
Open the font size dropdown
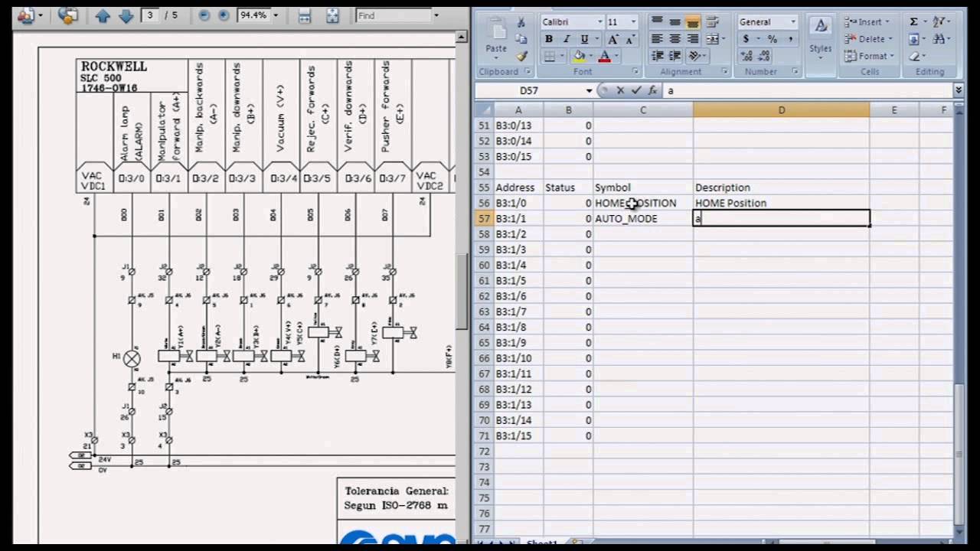pyautogui.click(x=632, y=22)
